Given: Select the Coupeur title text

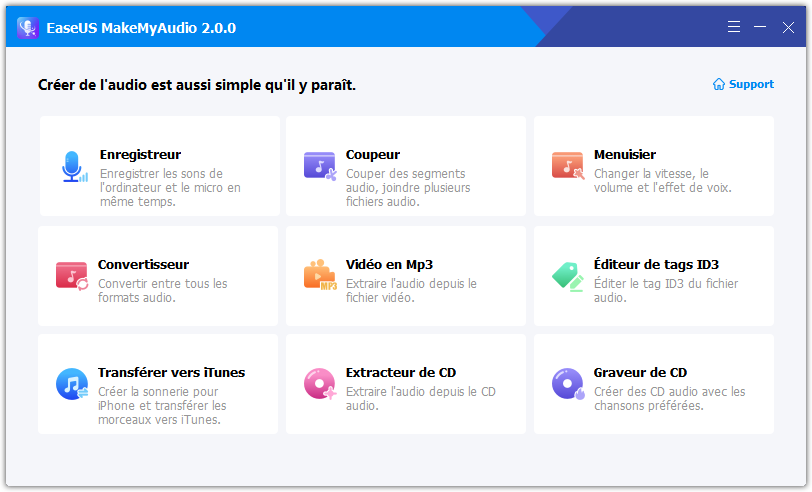Looking at the screenshot, I should pyautogui.click(x=373, y=154).
